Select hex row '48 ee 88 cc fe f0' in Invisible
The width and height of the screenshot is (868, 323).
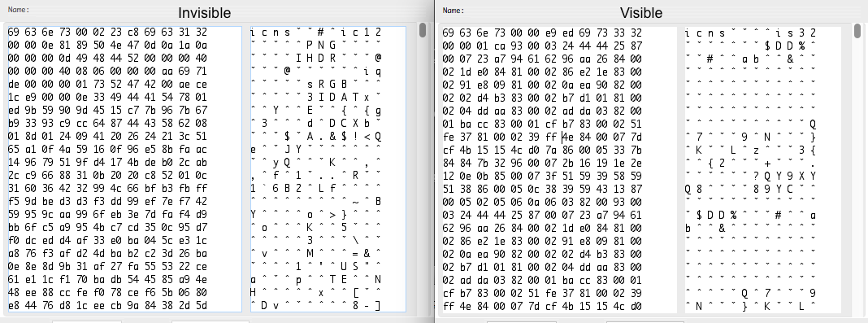click(108, 293)
